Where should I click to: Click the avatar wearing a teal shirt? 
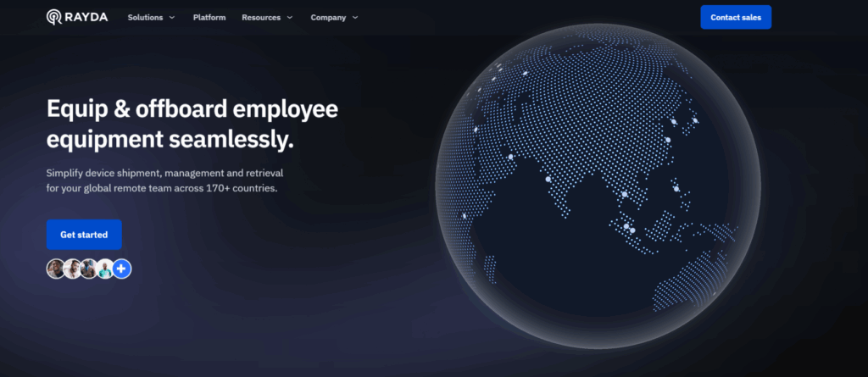tap(104, 269)
